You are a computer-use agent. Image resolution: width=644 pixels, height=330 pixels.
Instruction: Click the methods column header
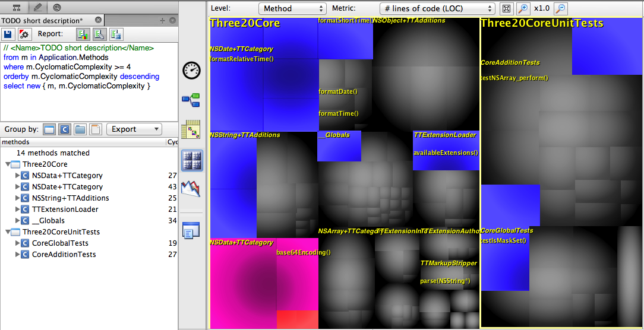coord(83,142)
